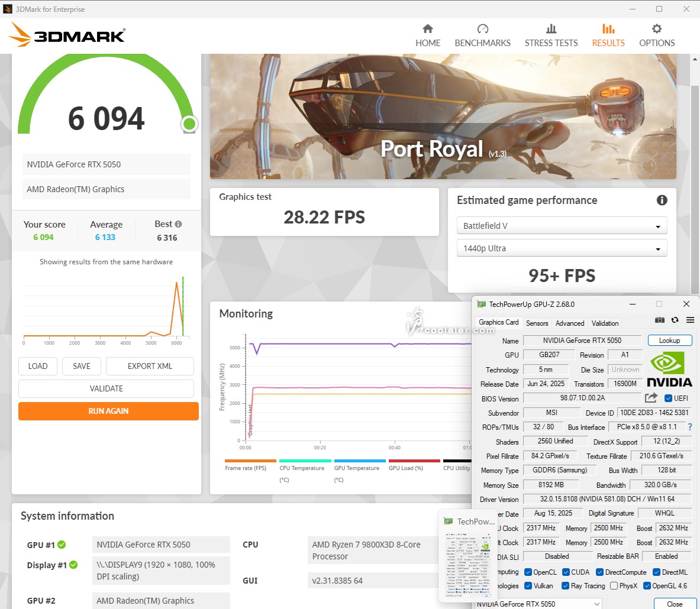Refresh GPU-Z data with the refresh icon
This screenshot has width=700, height=609.
pos(675,320)
